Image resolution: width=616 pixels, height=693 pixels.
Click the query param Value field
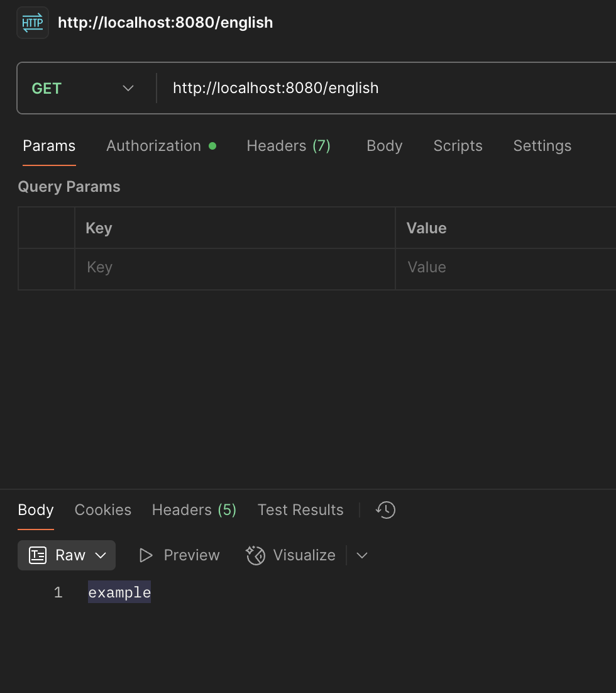tap(503, 268)
